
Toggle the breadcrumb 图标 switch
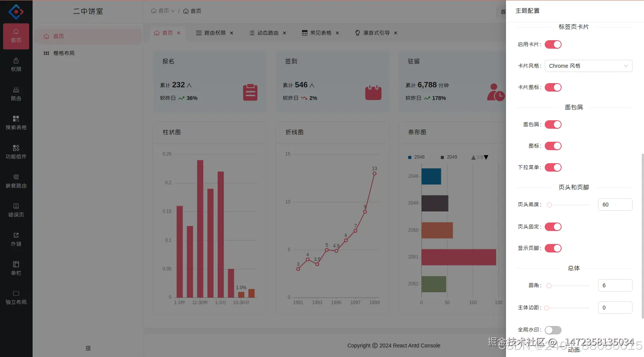(x=553, y=146)
